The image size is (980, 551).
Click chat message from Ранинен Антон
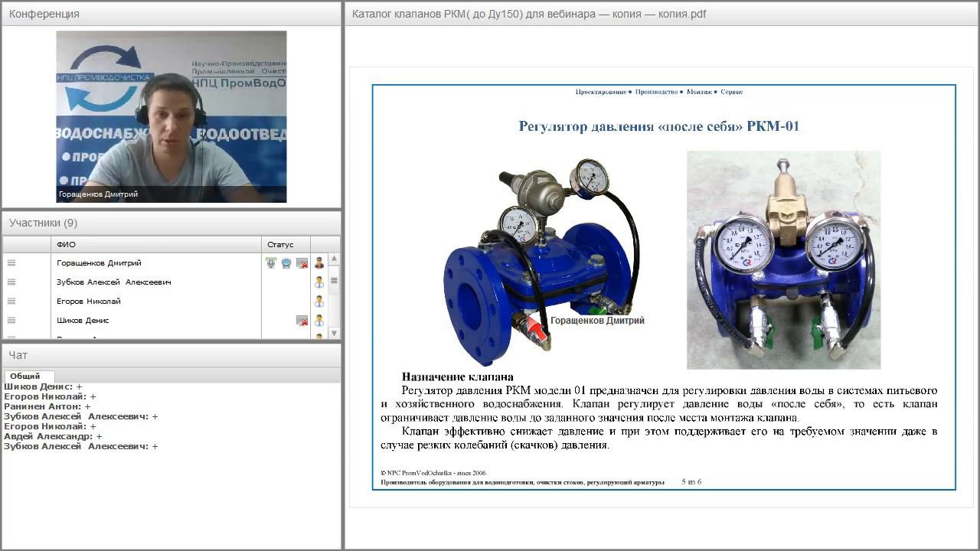click(47, 406)
